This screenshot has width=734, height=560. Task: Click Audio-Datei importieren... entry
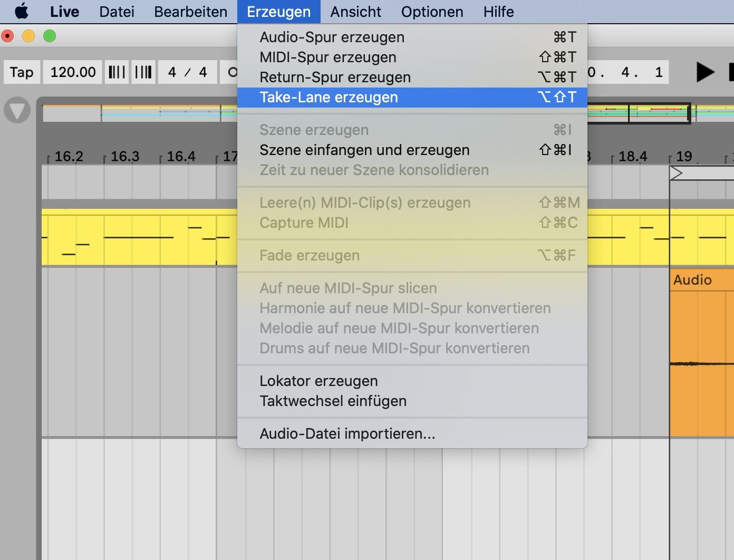(347, 434)
